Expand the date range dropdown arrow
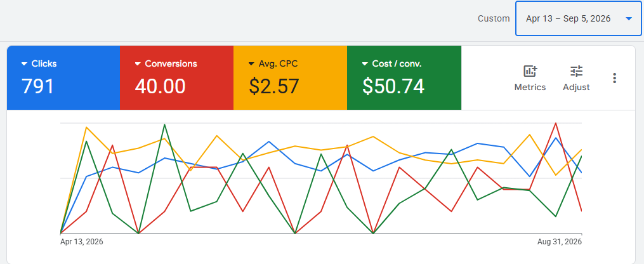This screenshot has height=264, width=644. pos(628,19)
